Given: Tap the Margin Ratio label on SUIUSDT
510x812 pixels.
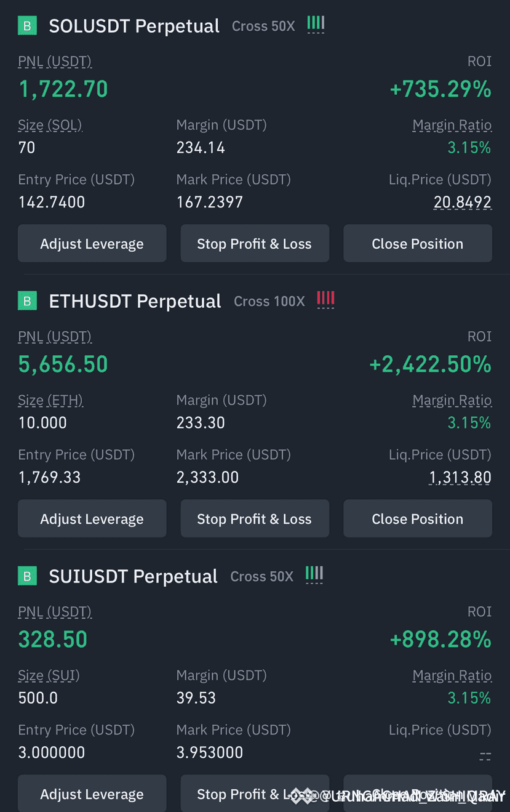Looking at the screenshot, I should click(x=452, y=675).
